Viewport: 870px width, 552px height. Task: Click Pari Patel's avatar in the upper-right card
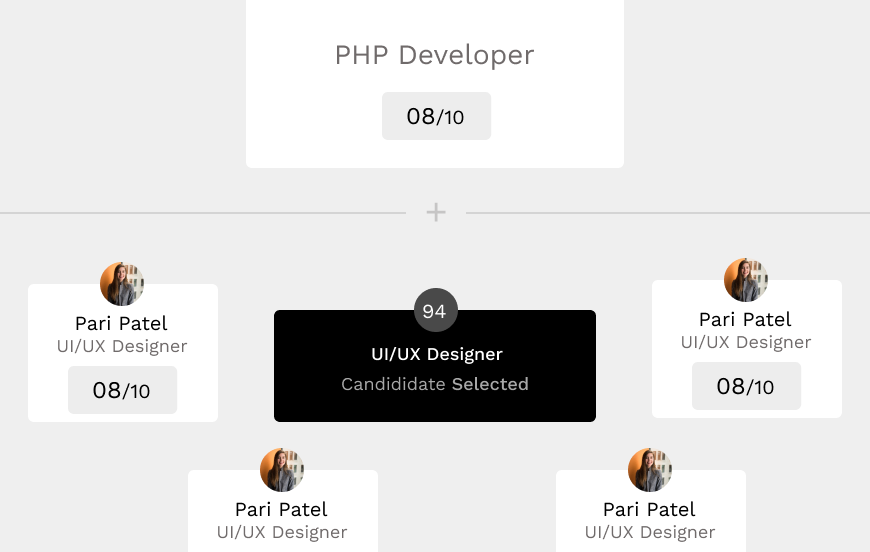746,280
